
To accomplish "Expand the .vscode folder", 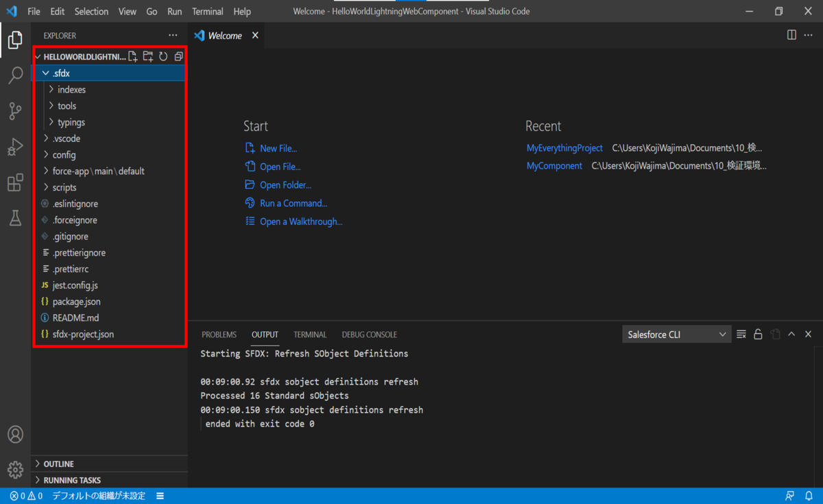I will point(109,139).
